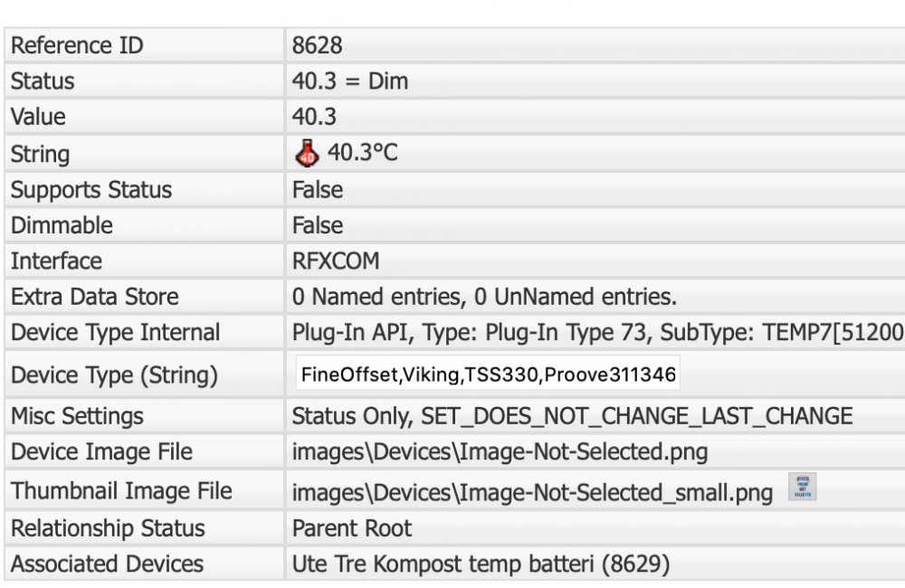This screenshot has height=588, width=905.
Task: Select the RFXCOM interface value
Action: pyautogui.click(x=336, y=261)
